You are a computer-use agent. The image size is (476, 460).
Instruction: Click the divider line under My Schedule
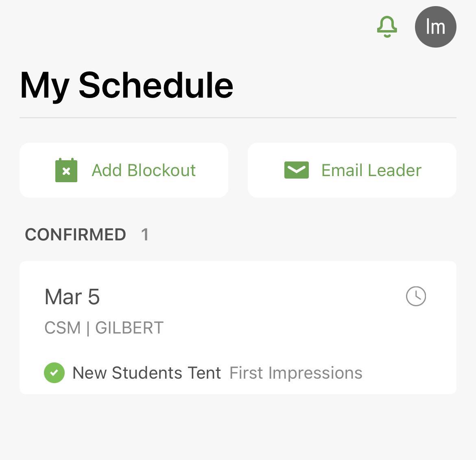tap(238, 118)
